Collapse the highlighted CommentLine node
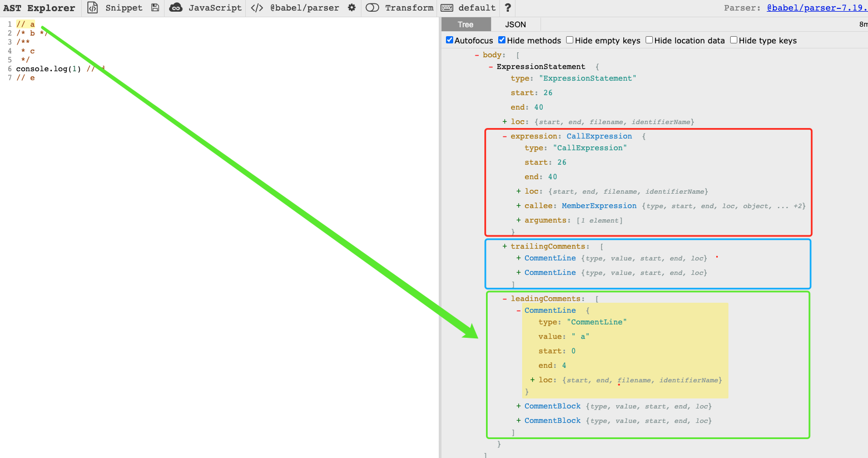The image size is (868, 458). (519, 311)
